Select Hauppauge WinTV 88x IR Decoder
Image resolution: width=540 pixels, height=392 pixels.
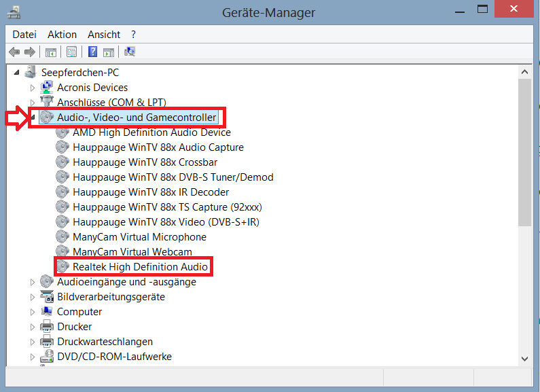[x=151, y=192]
